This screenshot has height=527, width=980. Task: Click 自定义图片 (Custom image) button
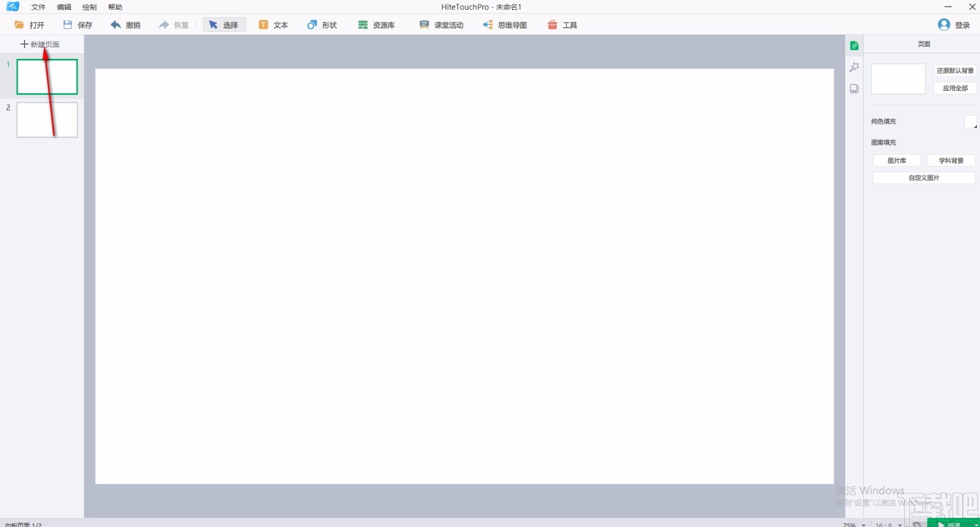point(924,178)
